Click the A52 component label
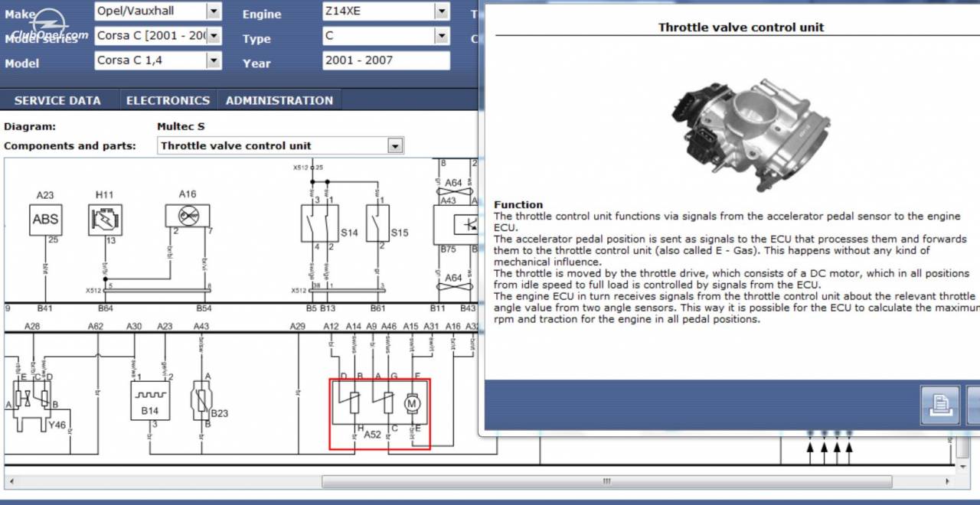Screen dimensions: 980x505 pos(372,435)
